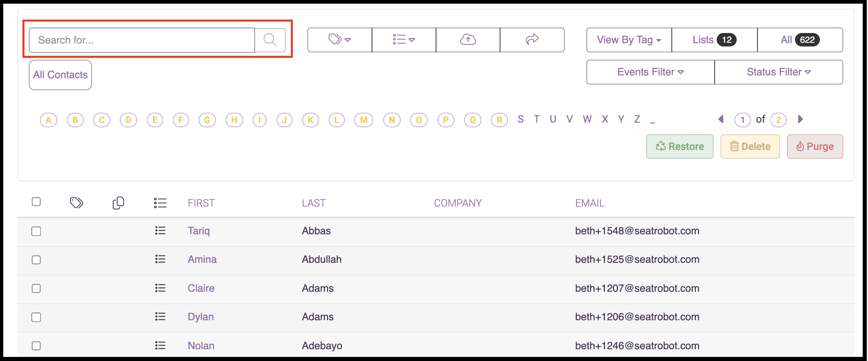Switch to the Lists 12 tab

[714, 40]
